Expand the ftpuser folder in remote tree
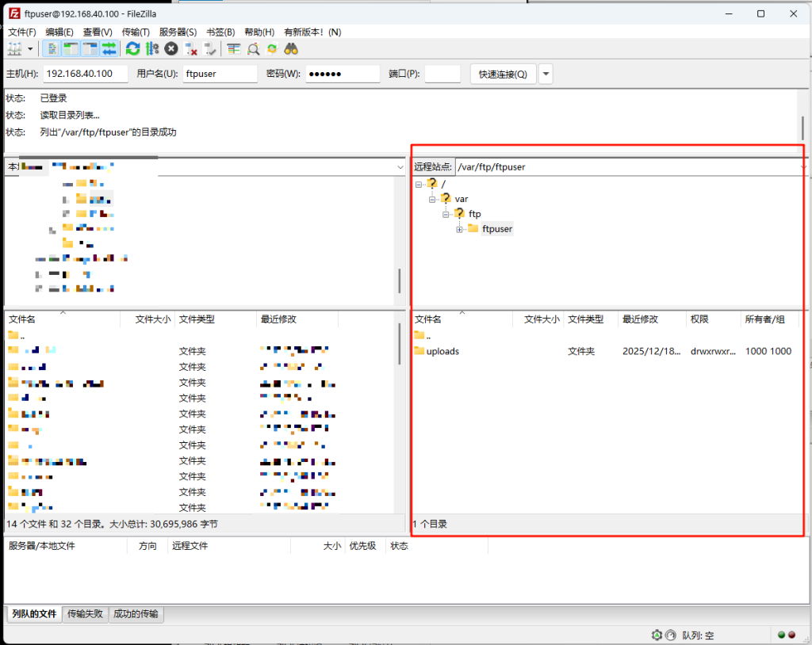812x645 pixels. click(x=459, y=229)
